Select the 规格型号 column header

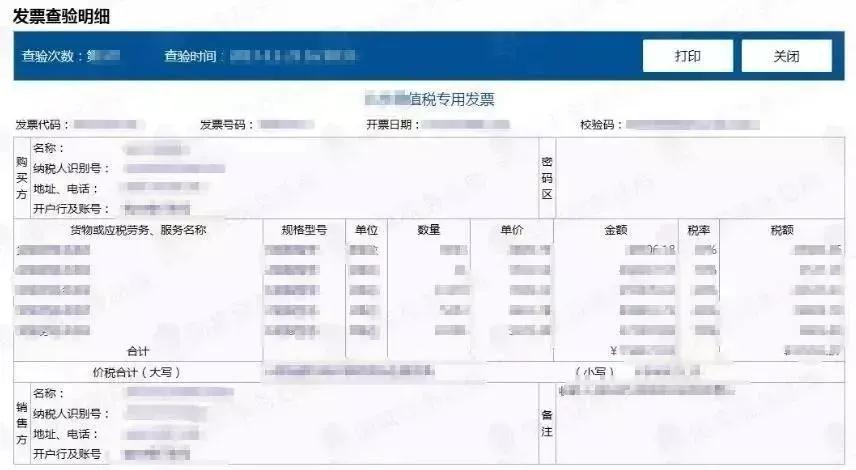click(304, 229)
